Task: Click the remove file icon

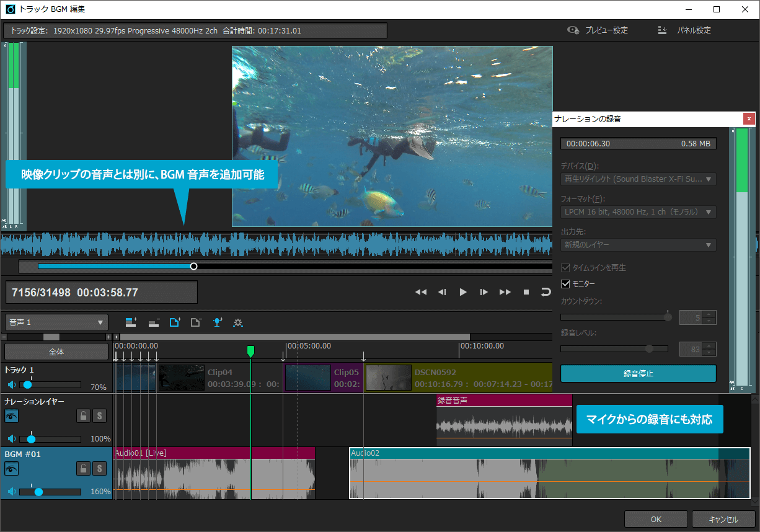Action: tap(195, 322)
